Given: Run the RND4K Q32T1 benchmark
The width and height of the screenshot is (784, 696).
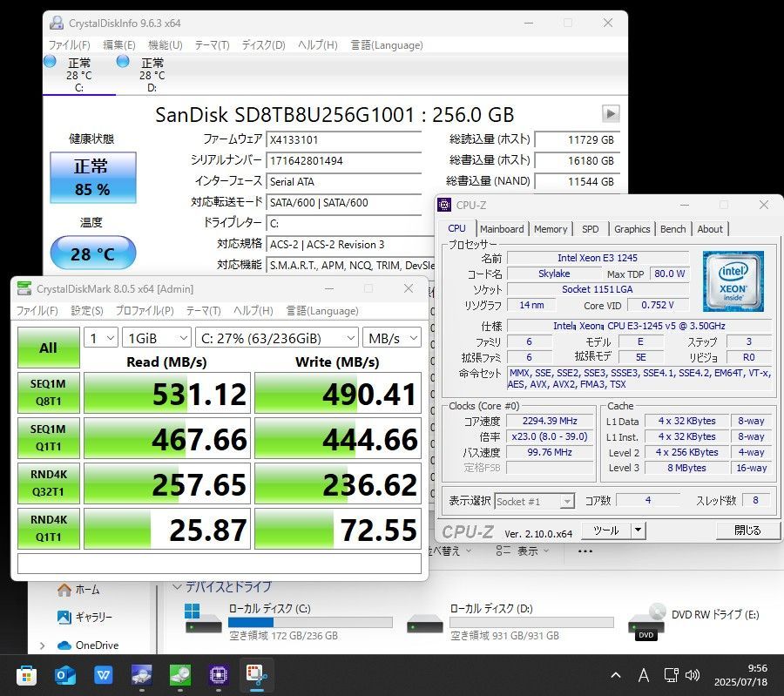Looking at the screenshot, I should 48,483.
